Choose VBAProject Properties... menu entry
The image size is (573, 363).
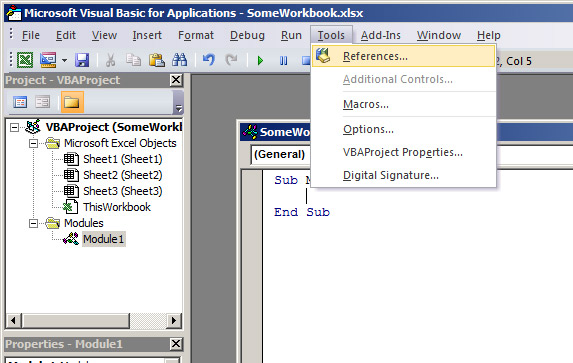tap(403, 152)
